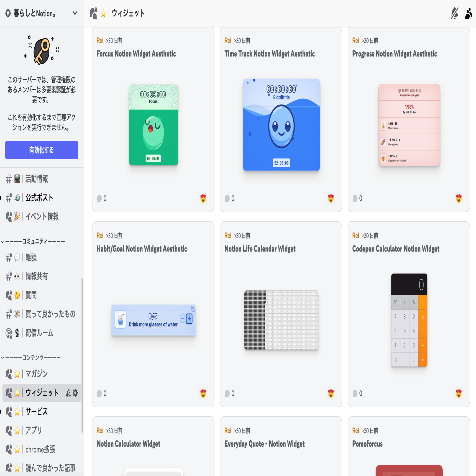Add heart-eyes reaction on Forcus Notion post
The height and width of the screenshot is (476, 476).
click(203, 198)
